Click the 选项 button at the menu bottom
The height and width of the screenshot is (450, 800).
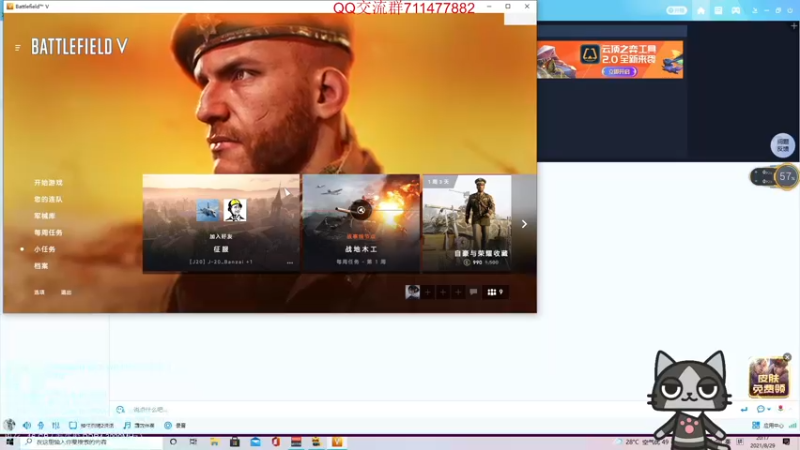click(x=39, y=292)
